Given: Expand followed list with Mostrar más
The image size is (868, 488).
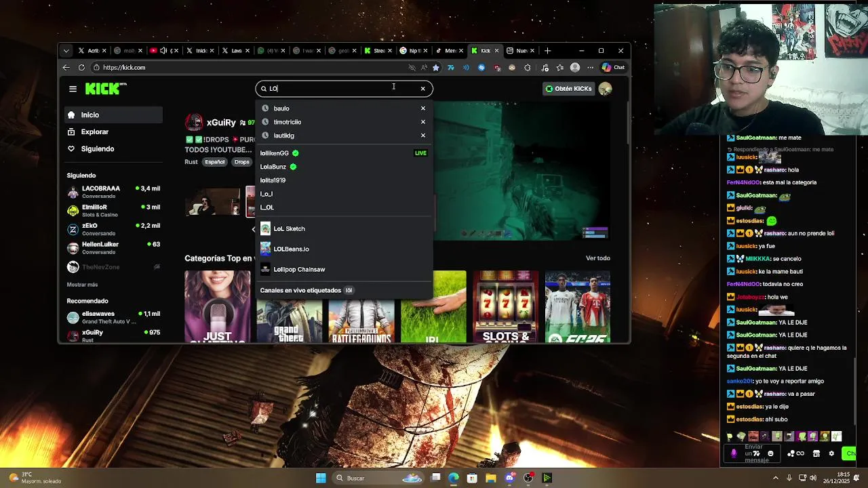Looking at the screenshot, I should pyautogui.click(x=82, y=285).
